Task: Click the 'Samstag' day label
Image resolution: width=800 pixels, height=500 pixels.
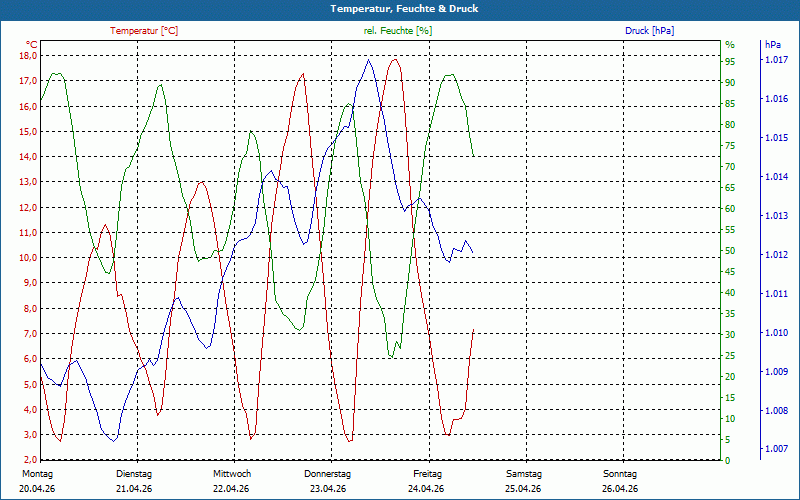Action: tap(523, 474)
